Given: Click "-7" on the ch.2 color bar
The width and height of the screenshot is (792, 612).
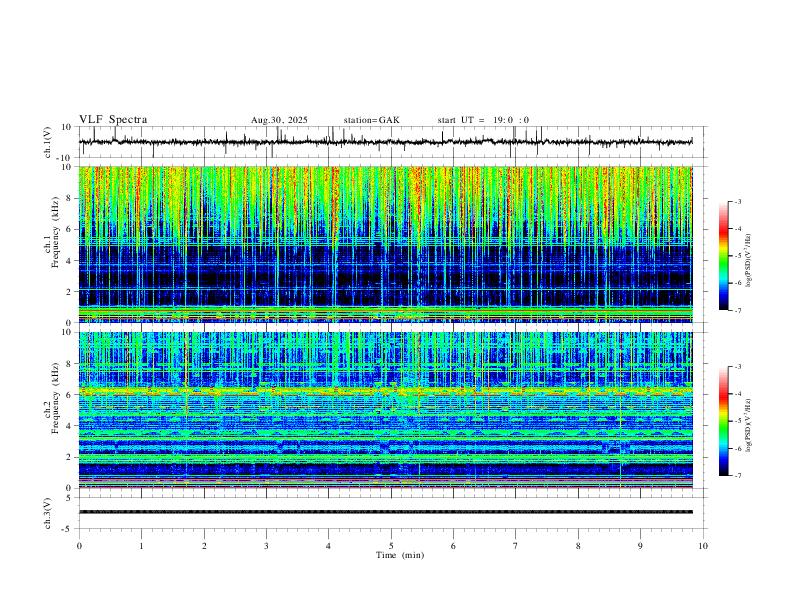Looking at the screenshot, I should 738,476.
